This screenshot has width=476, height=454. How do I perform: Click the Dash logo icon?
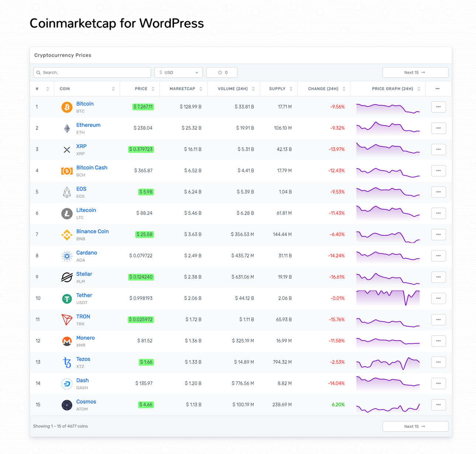click(67, 384)
